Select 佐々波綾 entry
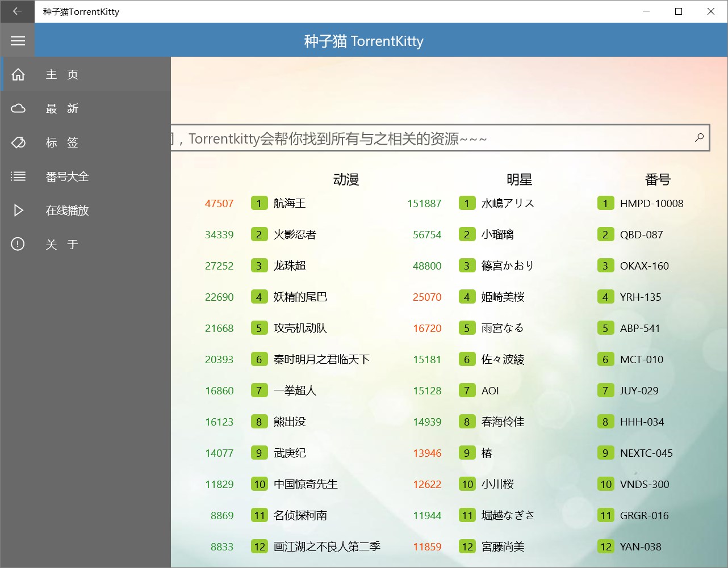Viewport: 728px width, 568px height. (503, 360)
